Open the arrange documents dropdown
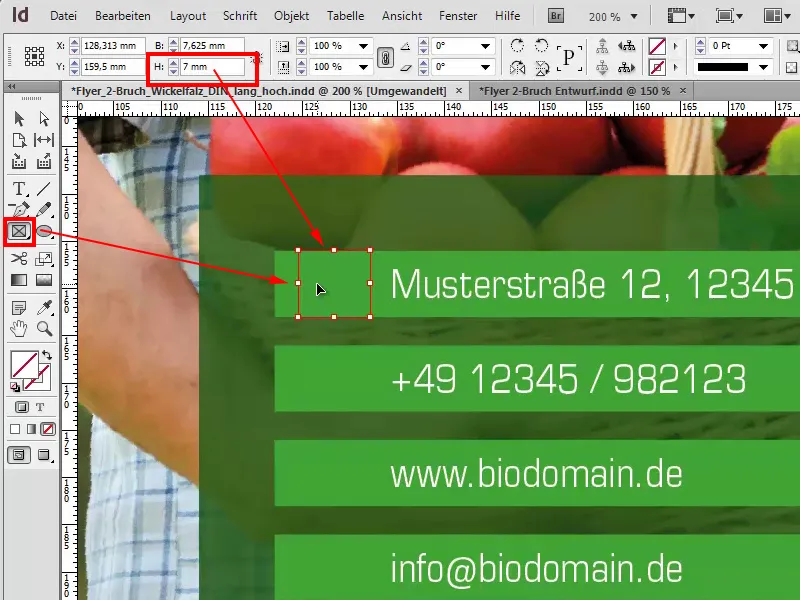This screenshot has width=800, height=600. pyautogui.click(x=777, y=16)
